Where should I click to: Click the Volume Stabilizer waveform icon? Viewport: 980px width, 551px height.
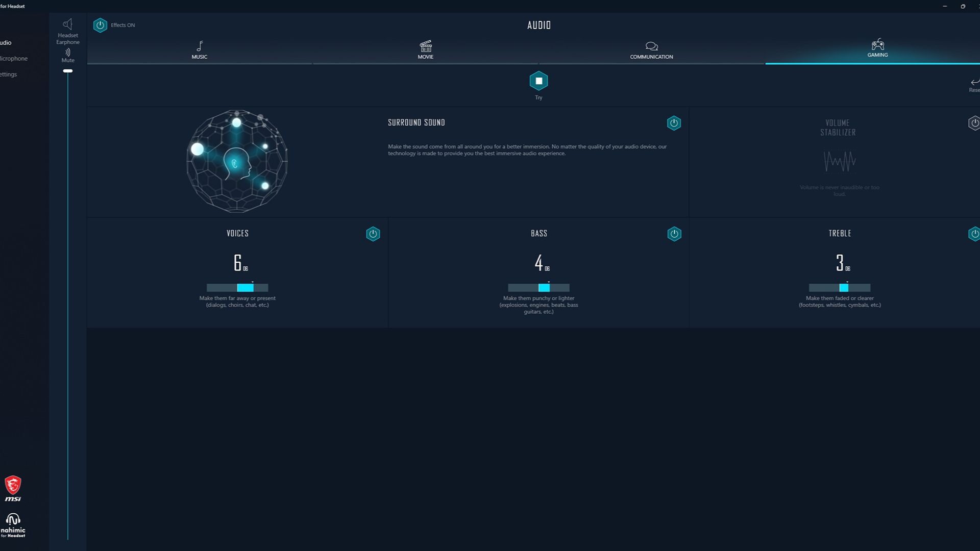point(840,161)
